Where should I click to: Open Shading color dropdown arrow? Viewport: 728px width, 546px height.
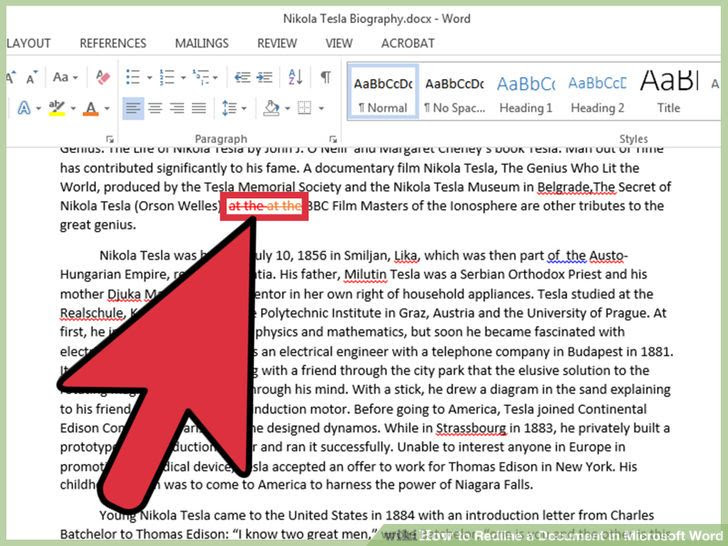coord(287,109)
